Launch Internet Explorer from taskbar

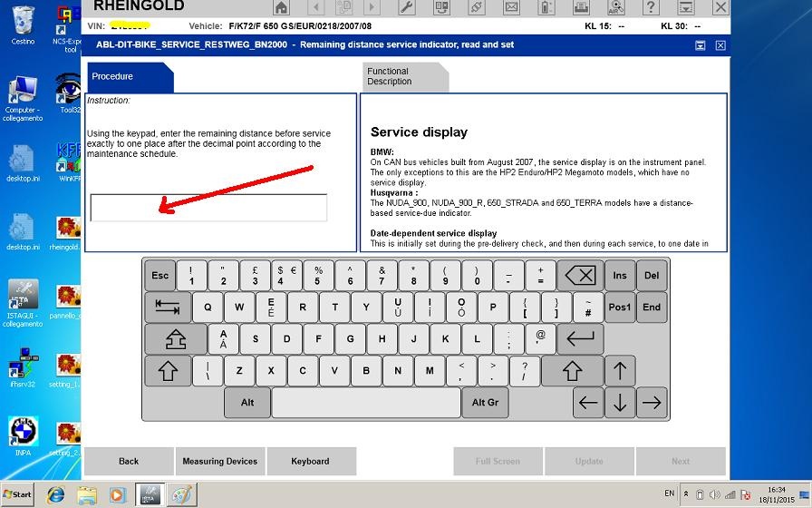[x=55, y=494]
